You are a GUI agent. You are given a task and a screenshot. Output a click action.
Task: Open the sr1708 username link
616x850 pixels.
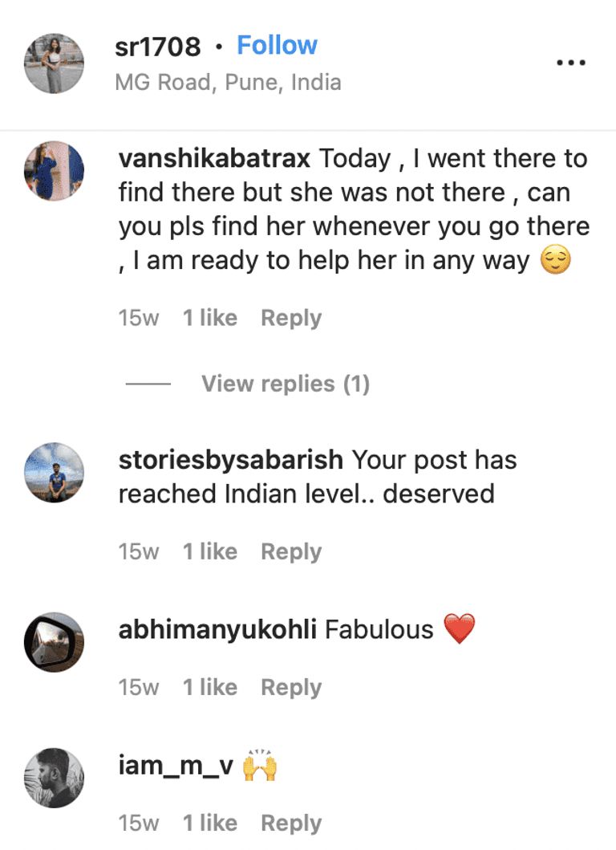tap(158, 47)
